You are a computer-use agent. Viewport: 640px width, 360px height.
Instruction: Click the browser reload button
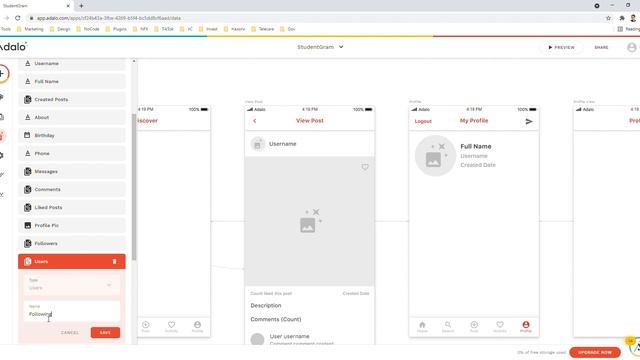tap(18, 18)
